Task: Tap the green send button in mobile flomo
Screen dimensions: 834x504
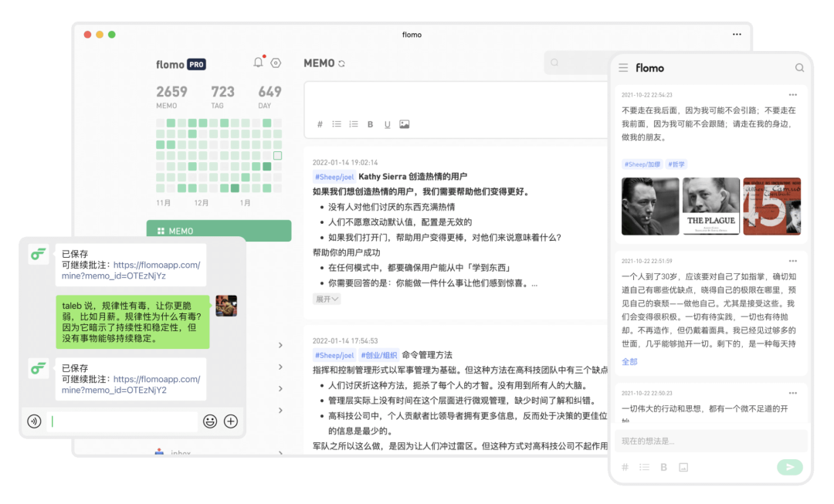Action: coord(790,467)
